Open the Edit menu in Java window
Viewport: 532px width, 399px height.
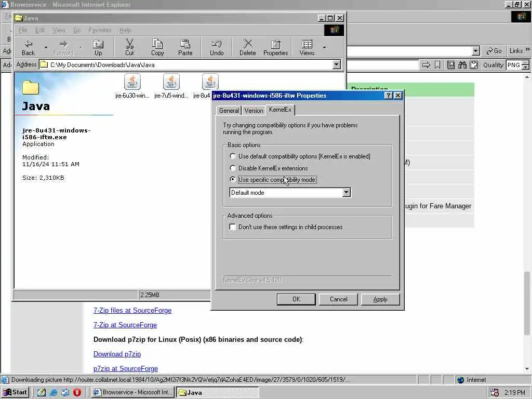[x=39, y=30]
